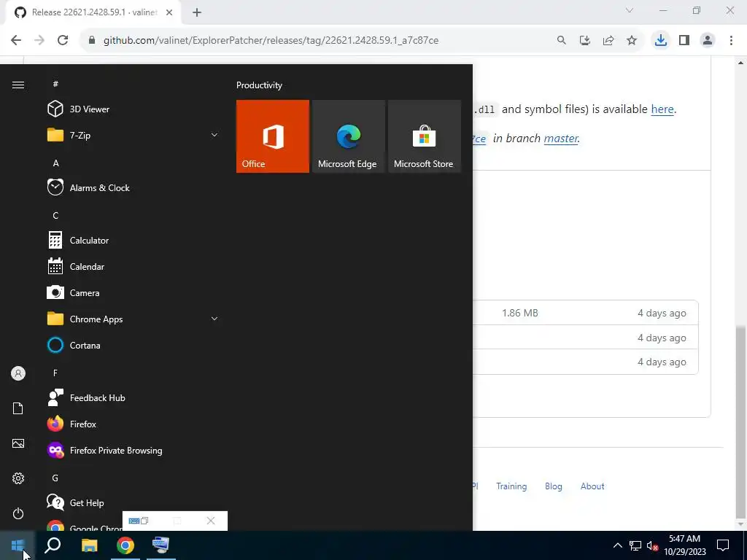Viewport: 747px width, 560px height.
Task: Open Pictures icon in Start sidebar
Action: pos(18,443)
